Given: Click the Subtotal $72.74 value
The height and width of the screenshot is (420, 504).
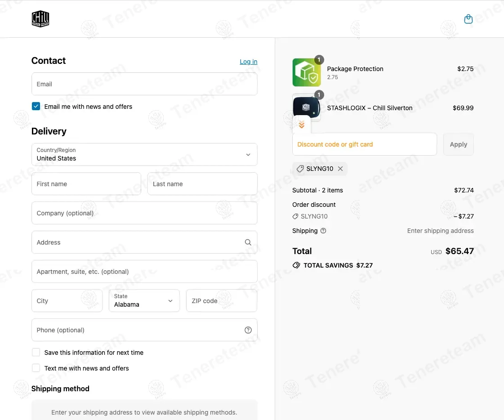Looking at the screenshot, I should tap(464, 190).
